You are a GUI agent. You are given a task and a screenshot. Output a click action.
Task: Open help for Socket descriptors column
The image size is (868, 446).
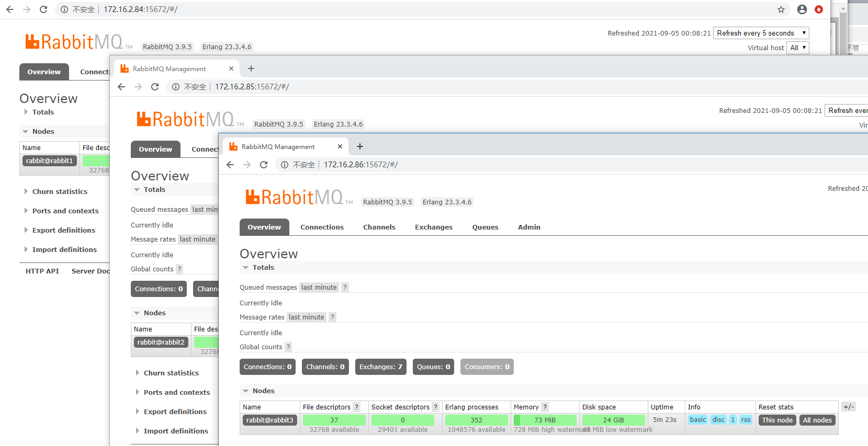click(435, 407)
